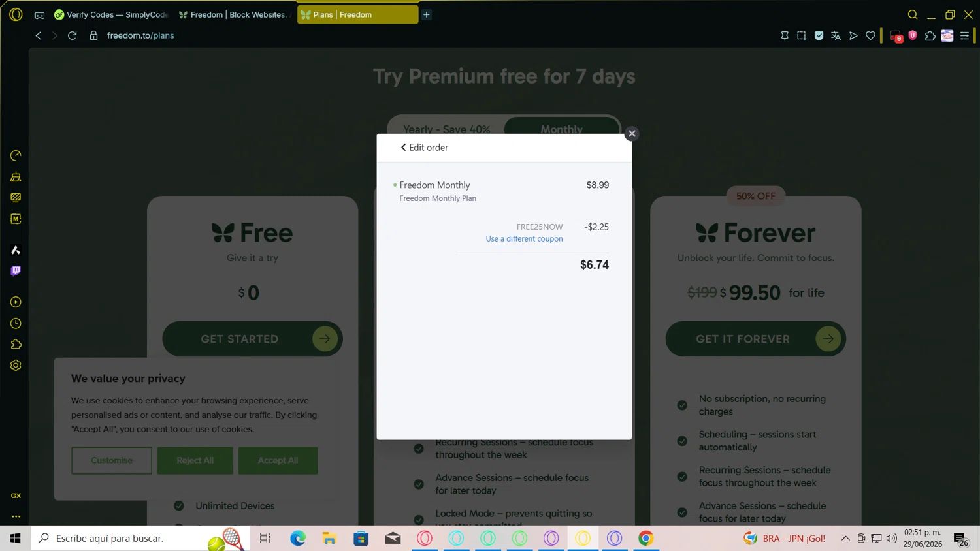Click the profile picture extension icon
Viewport: 980px width, 551px height.
click(x=947, y=36)
